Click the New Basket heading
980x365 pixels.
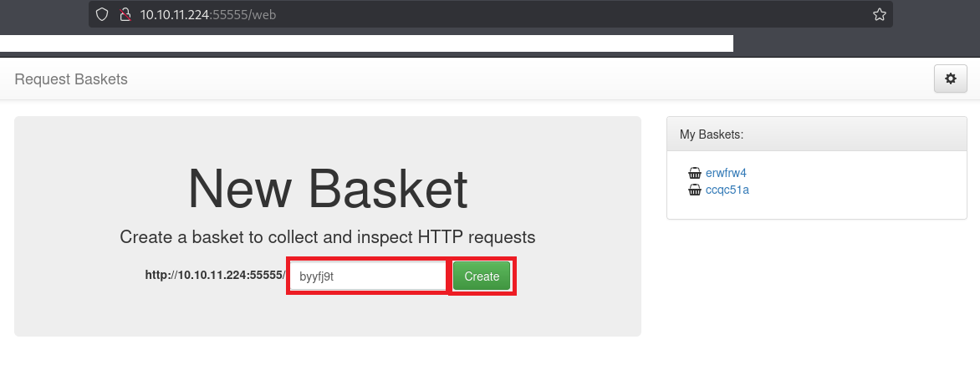coord(328,189)
